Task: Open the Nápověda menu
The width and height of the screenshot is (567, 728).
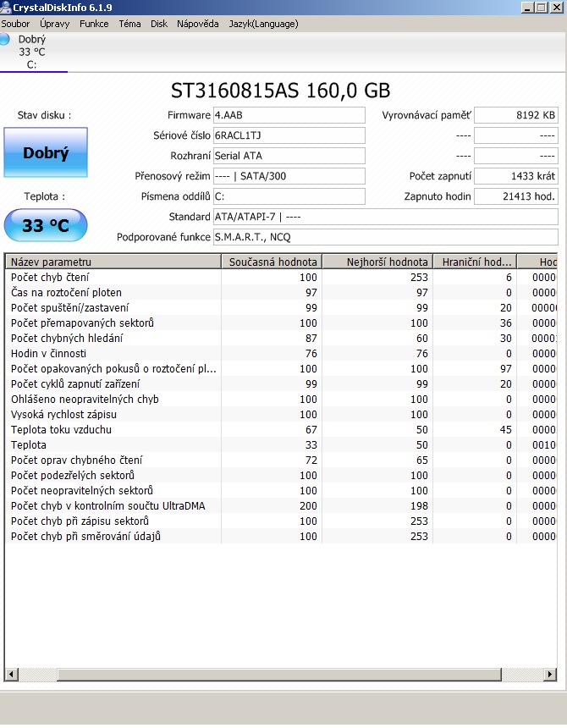Action: 198,24
